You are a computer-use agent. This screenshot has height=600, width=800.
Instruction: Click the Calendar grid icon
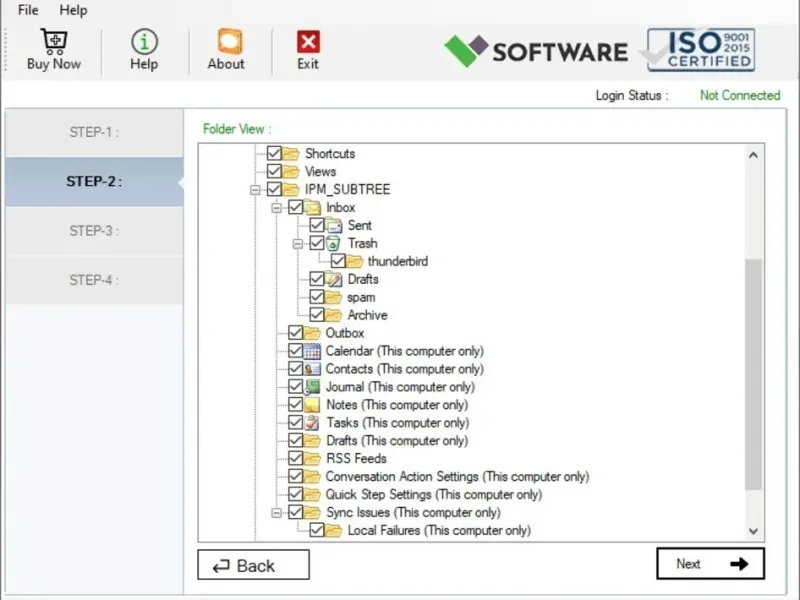coord(312,351)
